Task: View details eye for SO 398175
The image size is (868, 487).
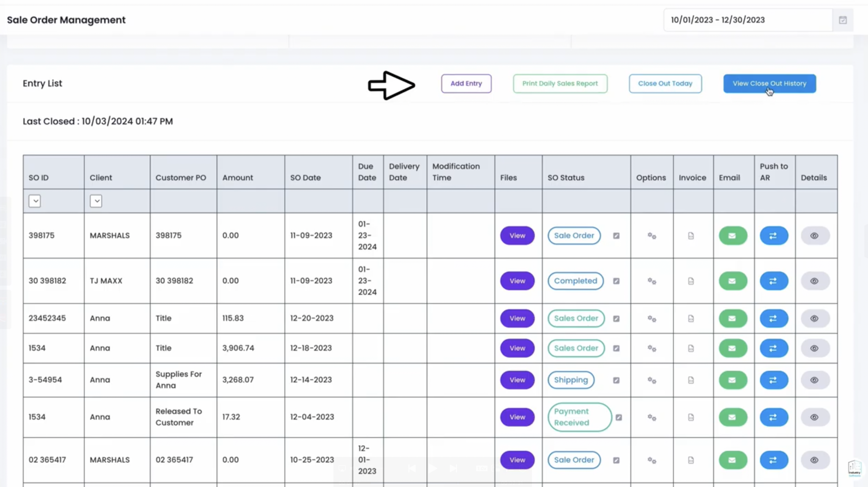Action: pyautogui.click(x=814, y=235)
